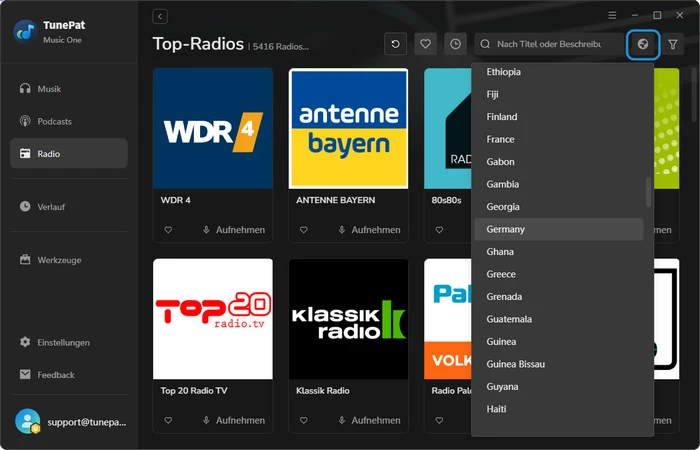Choose Ghana in the country dropdown

click(559, 251)
